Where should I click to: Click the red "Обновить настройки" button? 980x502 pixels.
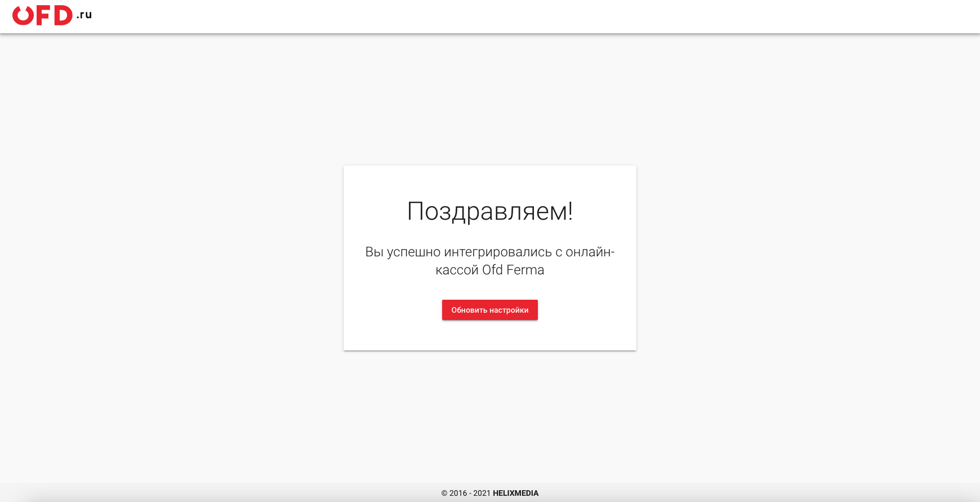point(490,310)
